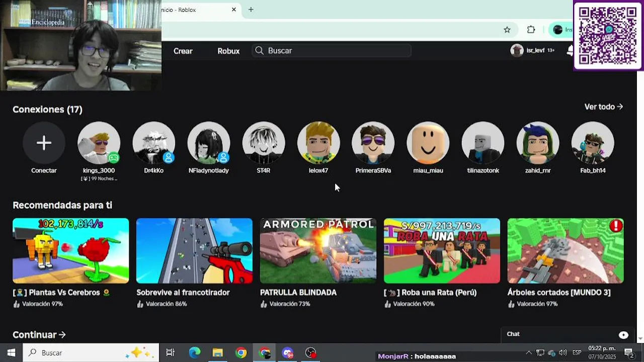Open the Chat widget toggle button

pos(623,335)
